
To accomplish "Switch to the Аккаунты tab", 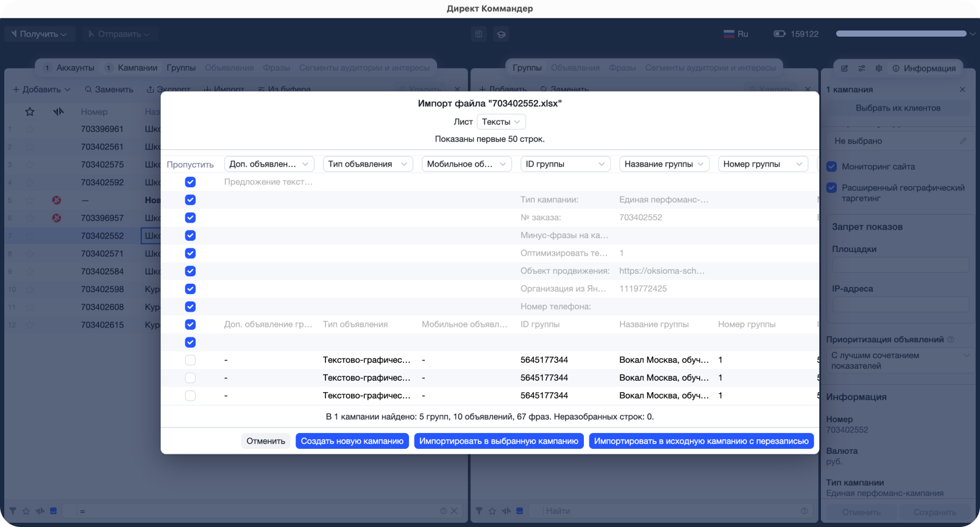I will pyautogui.click(x=69, y=68).
